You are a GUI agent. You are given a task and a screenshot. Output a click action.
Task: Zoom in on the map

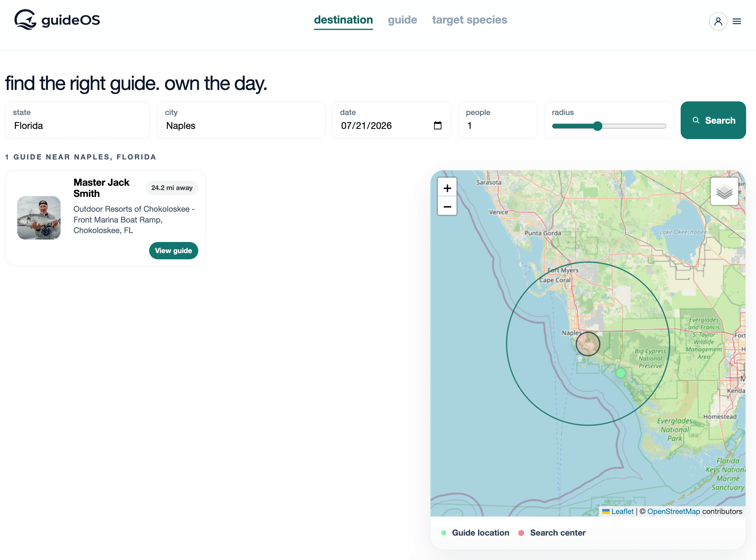point(447,188)
